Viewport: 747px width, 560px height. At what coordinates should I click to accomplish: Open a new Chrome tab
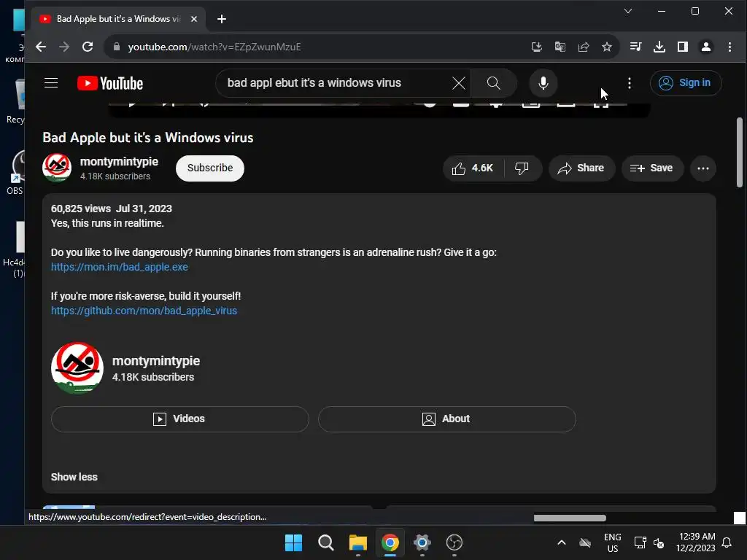pos(222,19)
